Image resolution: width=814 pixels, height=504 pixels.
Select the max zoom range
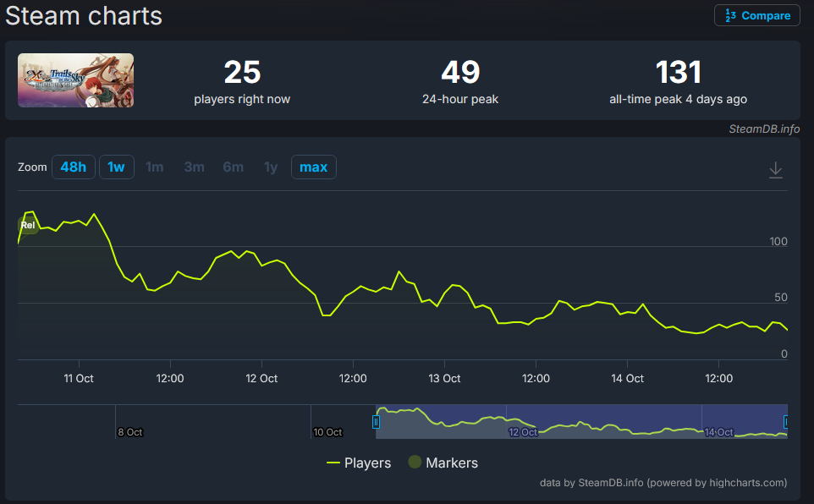[x=314, y=167]
